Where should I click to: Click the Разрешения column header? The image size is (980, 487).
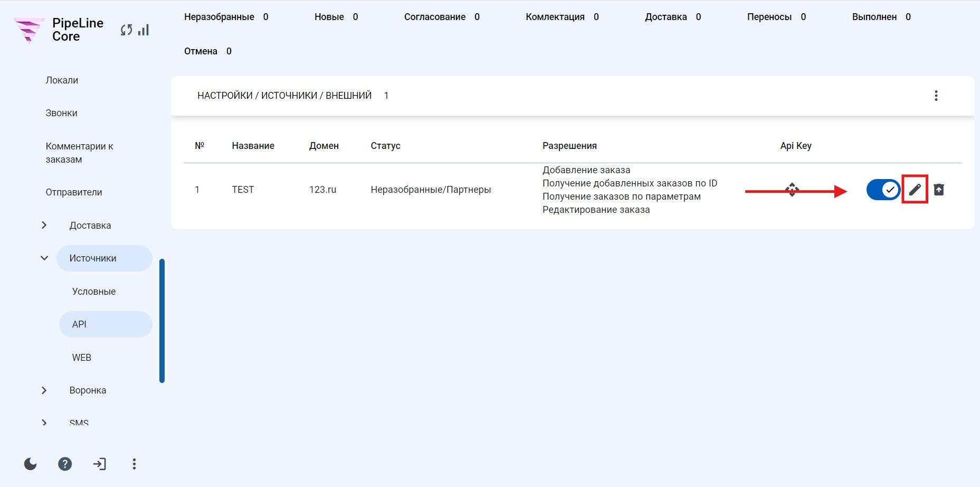point(569,146)
